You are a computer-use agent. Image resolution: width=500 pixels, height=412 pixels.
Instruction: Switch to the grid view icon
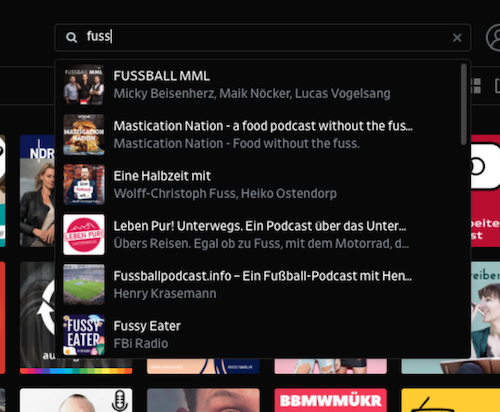(x=476, y=86)
